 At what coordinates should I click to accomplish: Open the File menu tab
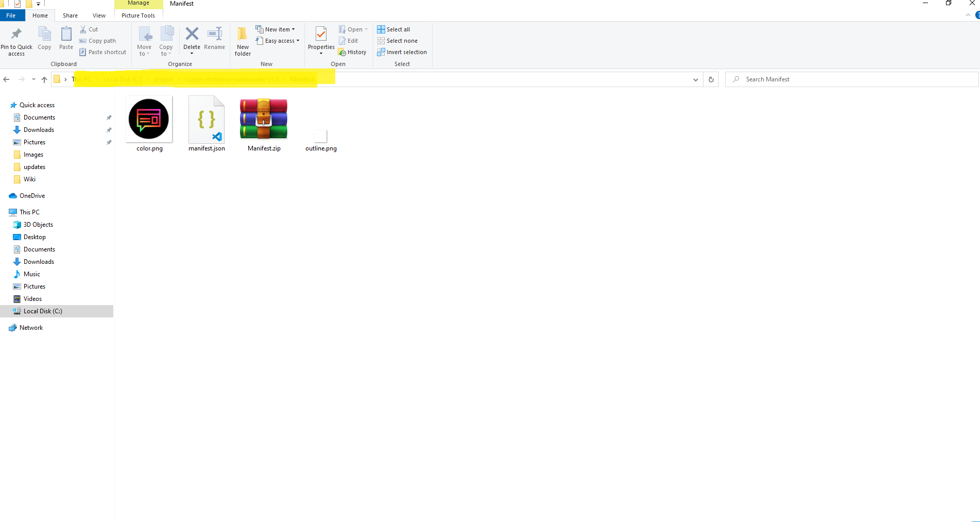tap(11, 15)
